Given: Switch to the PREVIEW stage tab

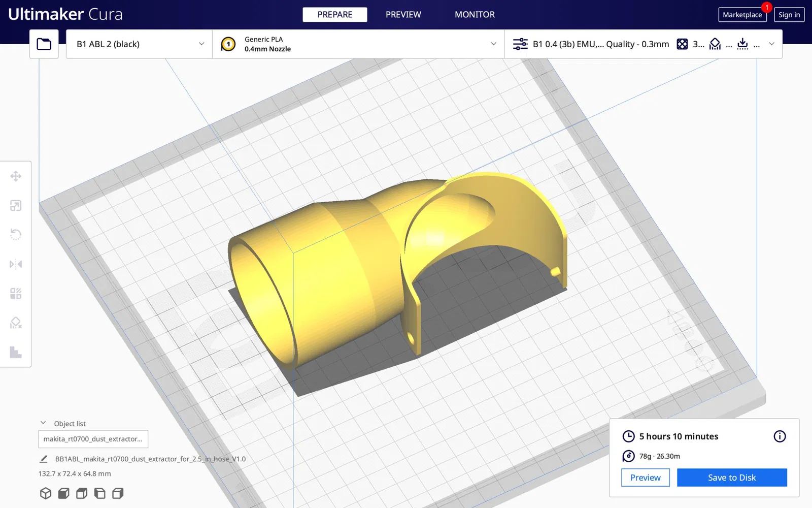Looking at the screenshot, I should (403, 15).
